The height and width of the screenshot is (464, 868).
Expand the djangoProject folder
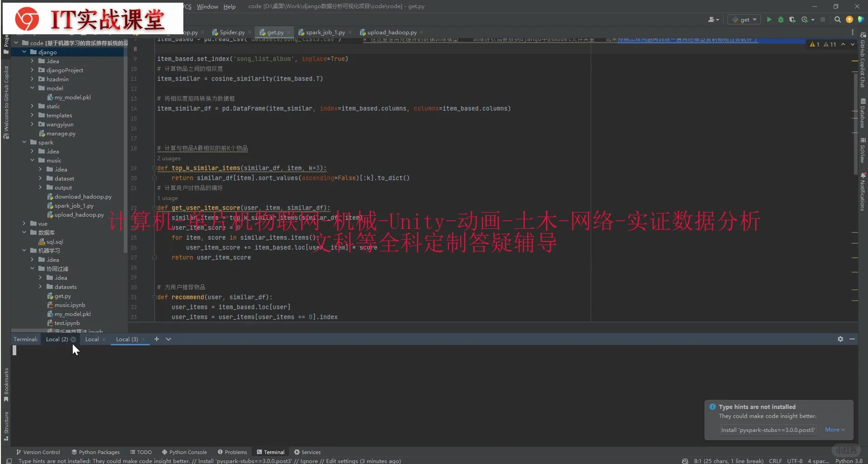point(32,70)
